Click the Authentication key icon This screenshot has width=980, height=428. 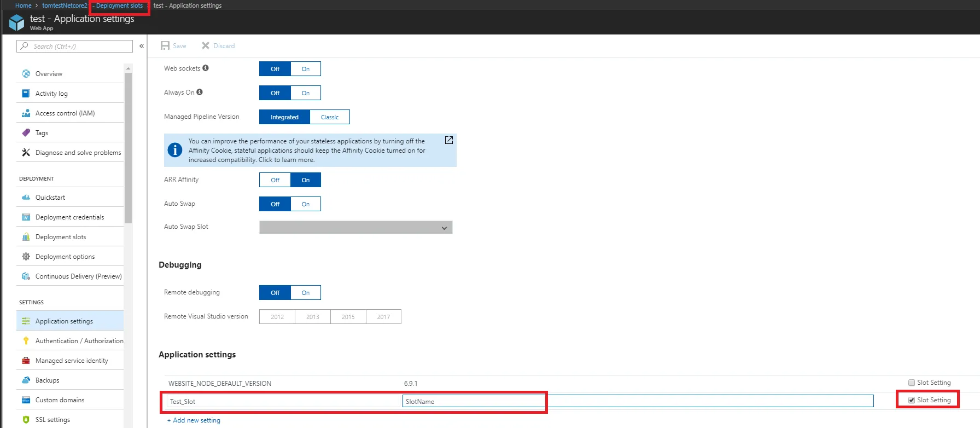click(x=26, y=341)
